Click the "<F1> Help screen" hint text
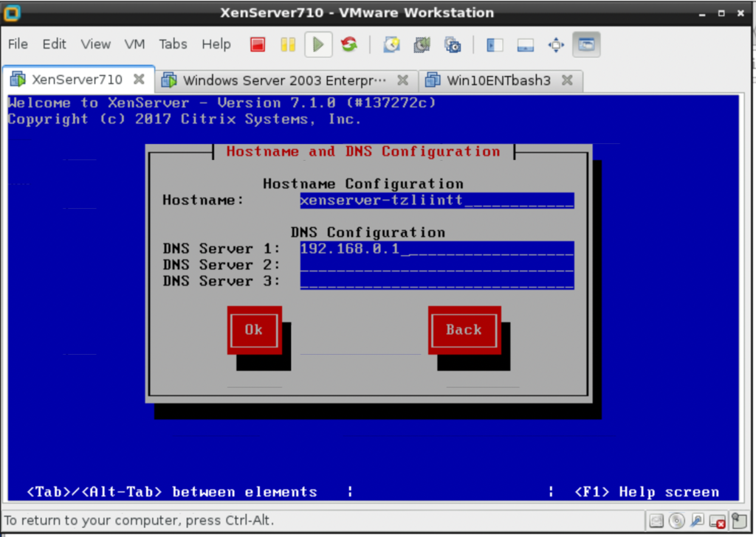 (647, 492)
